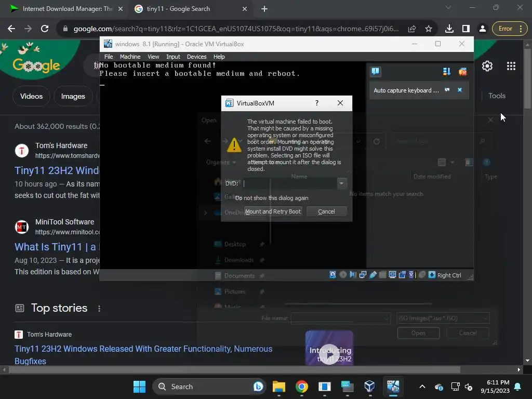532x399 pixels.
Task: Bookmark page with Chrome star icon
Action: pos(429,29)
